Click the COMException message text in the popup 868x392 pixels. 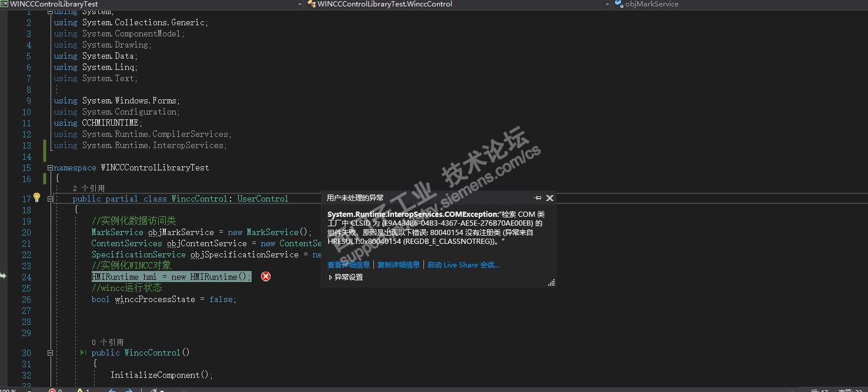436,228
